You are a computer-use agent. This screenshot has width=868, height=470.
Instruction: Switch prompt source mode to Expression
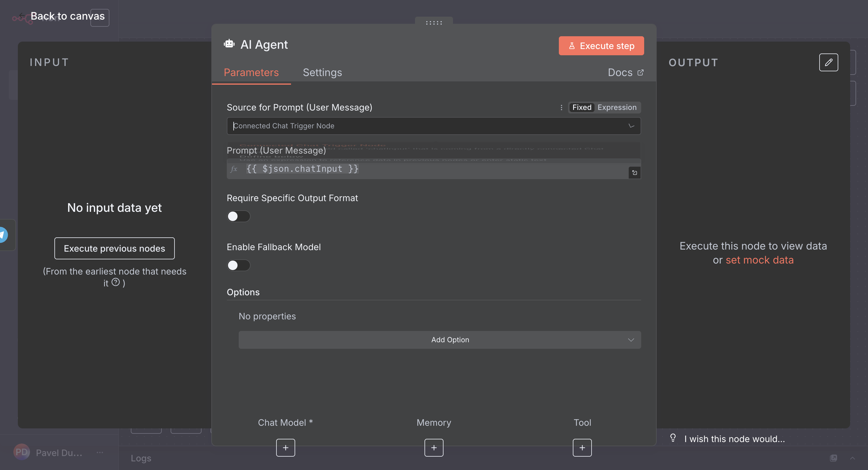pos(617,108)
